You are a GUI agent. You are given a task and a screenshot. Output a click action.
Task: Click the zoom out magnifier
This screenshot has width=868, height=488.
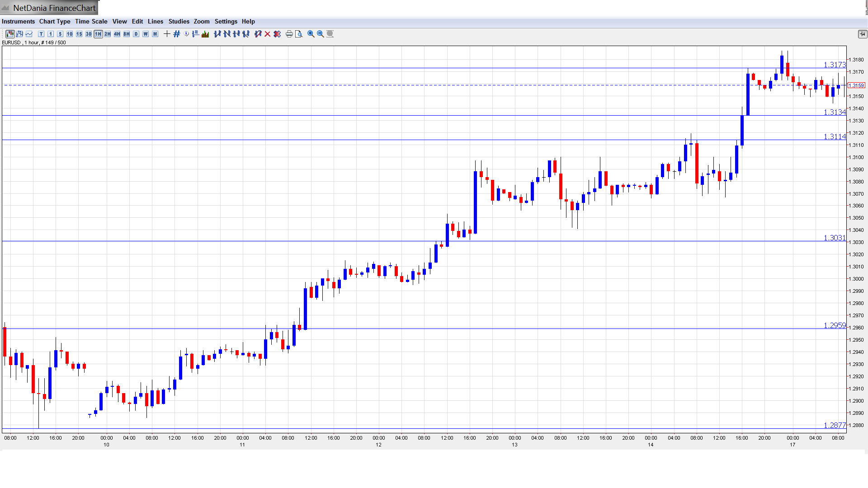321,34
